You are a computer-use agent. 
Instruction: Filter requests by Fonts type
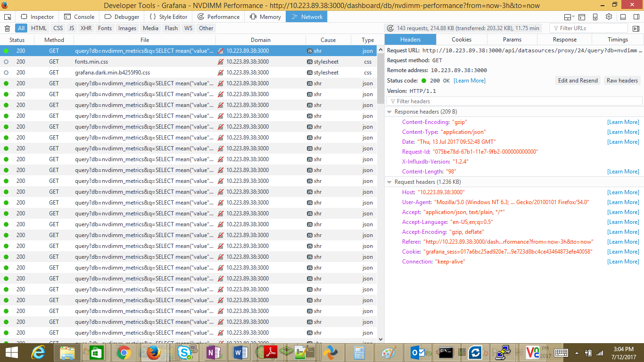(x=105, y=28)
